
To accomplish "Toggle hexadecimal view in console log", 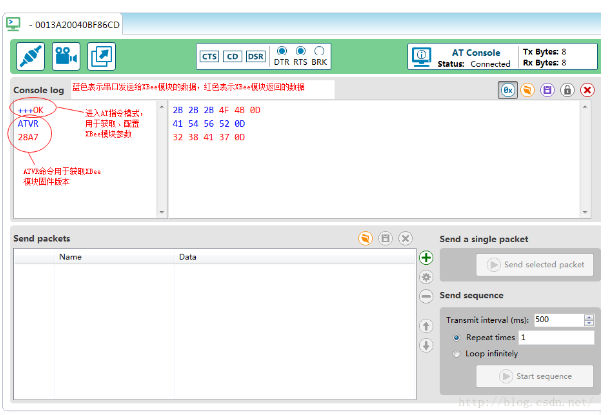I will click(x=508, y=90).
